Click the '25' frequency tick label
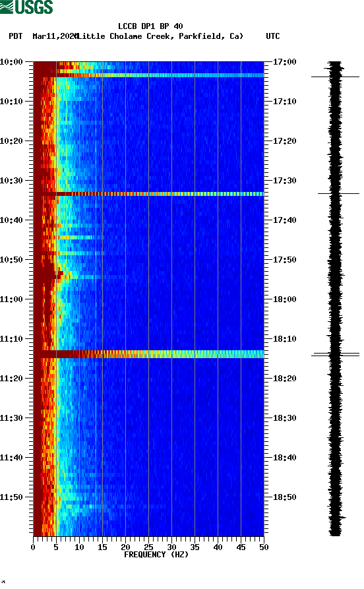 (149, 547)
